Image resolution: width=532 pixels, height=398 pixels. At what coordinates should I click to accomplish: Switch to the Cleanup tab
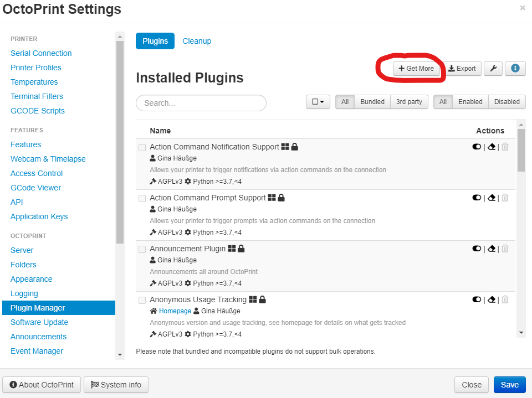point(197,41)
